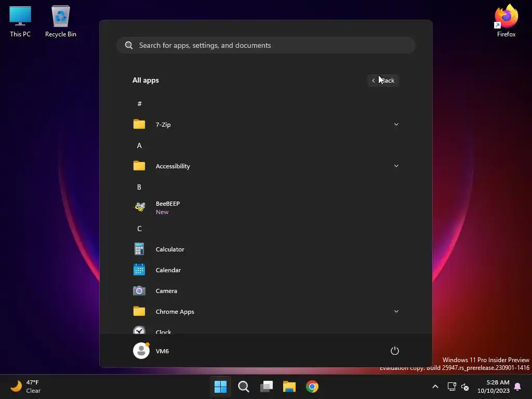This screenshot has width=532, height=399.
Task: Click the power button icon
Action: 395,351
